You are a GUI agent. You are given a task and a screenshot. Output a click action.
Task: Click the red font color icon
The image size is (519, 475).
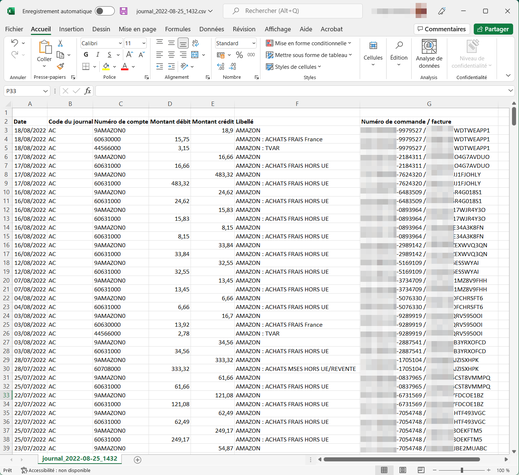point(125,66)
